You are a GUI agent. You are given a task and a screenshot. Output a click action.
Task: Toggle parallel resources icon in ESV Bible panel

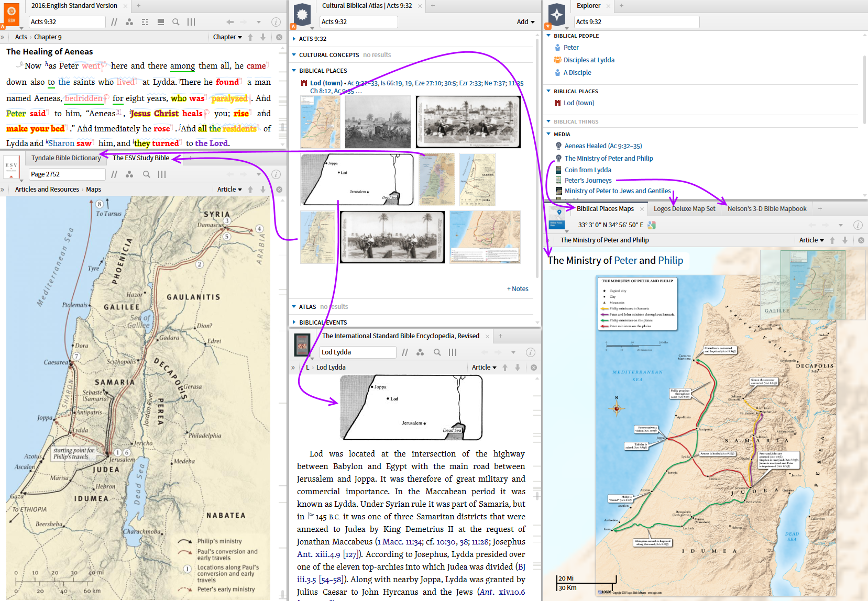114,22
